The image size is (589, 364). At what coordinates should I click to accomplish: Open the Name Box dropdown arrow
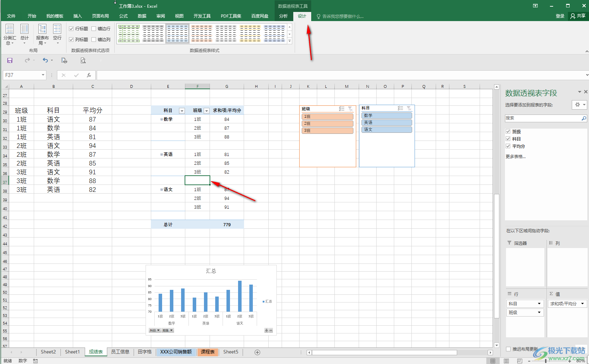pos(43,75)
